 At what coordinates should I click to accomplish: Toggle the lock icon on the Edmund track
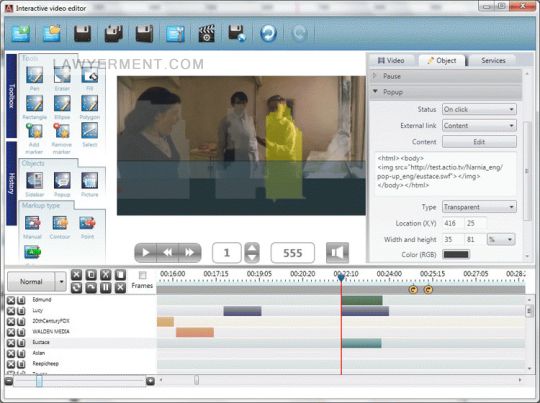pos(21,300)
